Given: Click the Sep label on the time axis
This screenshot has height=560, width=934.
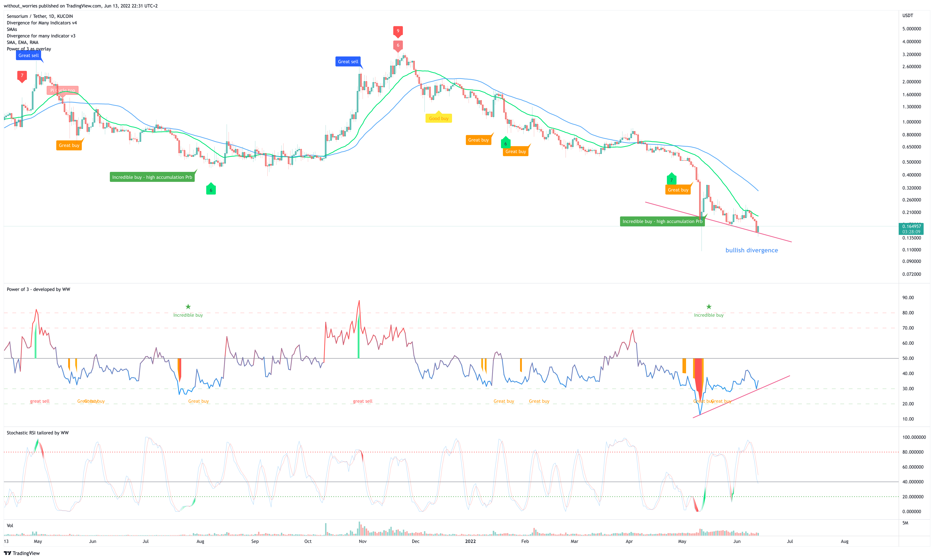Looking at the screenshot, I should point(255,542).
